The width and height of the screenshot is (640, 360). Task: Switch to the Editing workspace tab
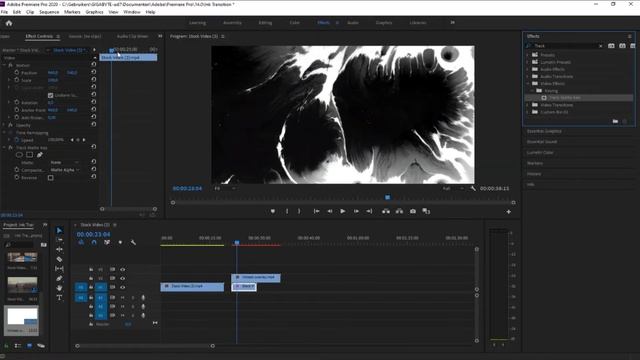click(x=265, y=23)
